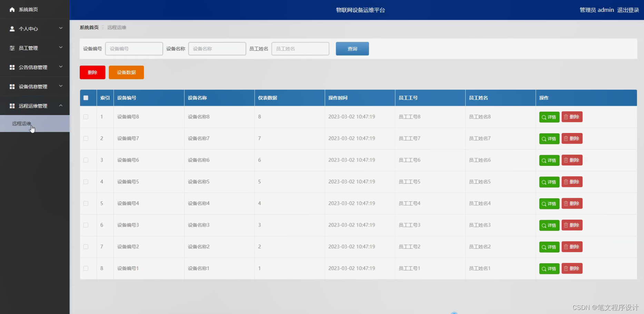The height and width of the screenshot is (314, 644).
Task: Focus the 员工姓名 search input
Action: 300,49
